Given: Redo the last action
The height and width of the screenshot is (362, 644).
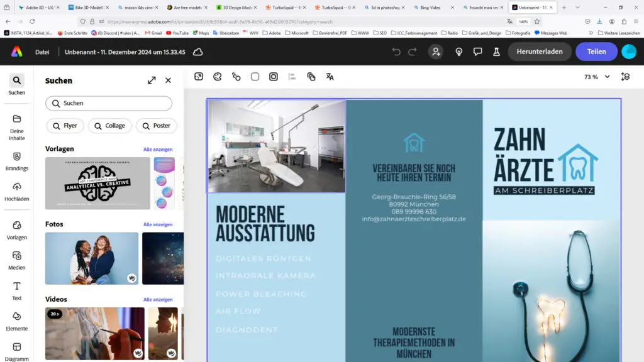Looking at the screenshot, I should tap(413, 52).
